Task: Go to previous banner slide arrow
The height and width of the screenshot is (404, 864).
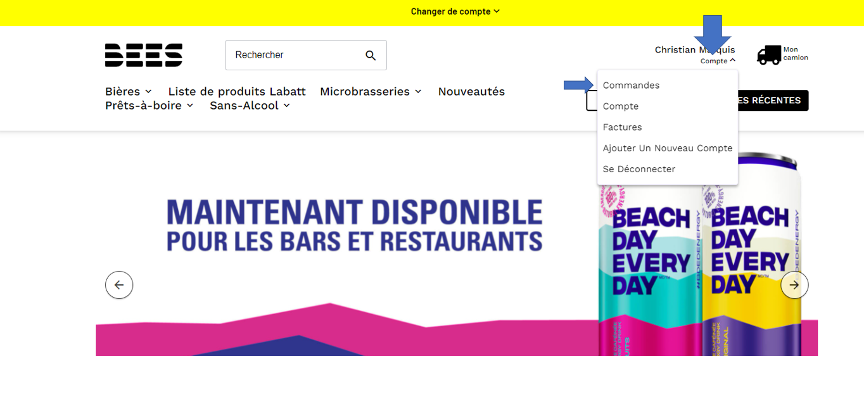Action: click(119, 285)
